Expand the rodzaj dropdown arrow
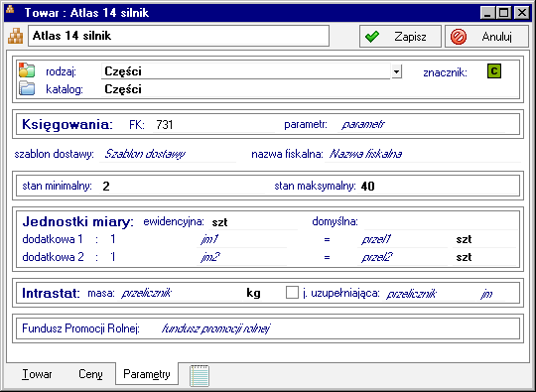 [396, 71]
